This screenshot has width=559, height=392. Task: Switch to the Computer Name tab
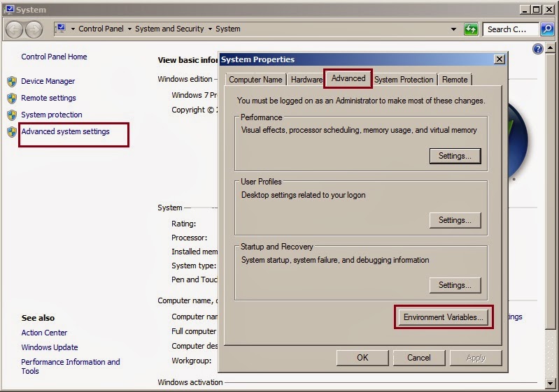tap(255, 80)
